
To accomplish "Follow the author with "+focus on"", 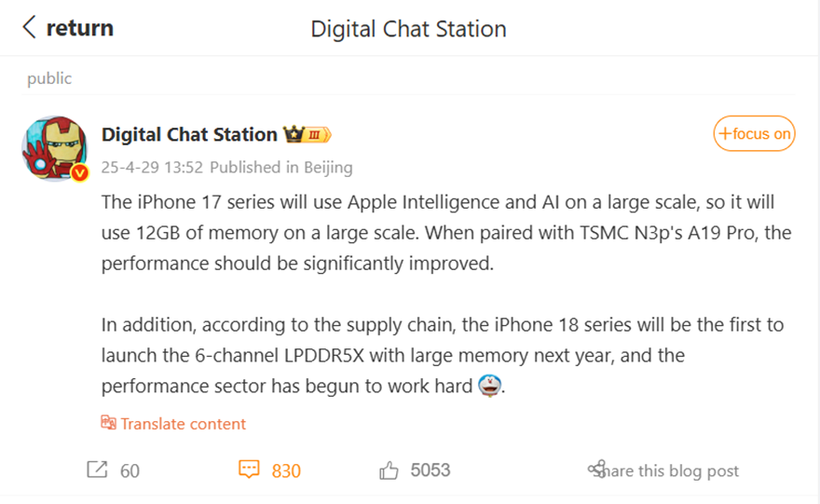I will [x=754, y=134].
